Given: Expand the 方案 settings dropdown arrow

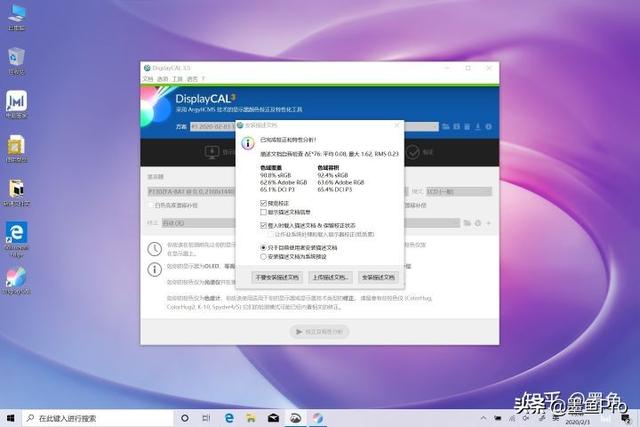Looking at the screenshot, I should [x=433, y=127].
